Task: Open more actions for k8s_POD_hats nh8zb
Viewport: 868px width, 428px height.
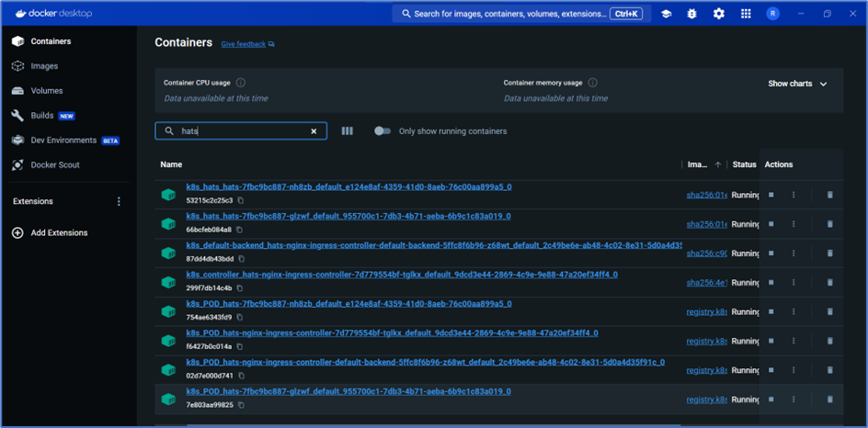Action: pyautogui.click(x=794, y=311)
